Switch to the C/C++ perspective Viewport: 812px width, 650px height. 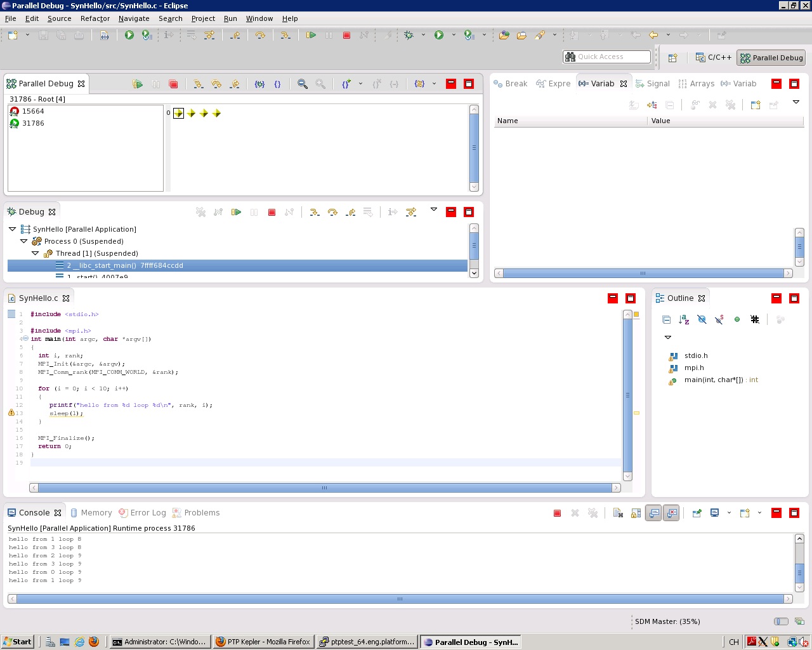click(714, 58)
